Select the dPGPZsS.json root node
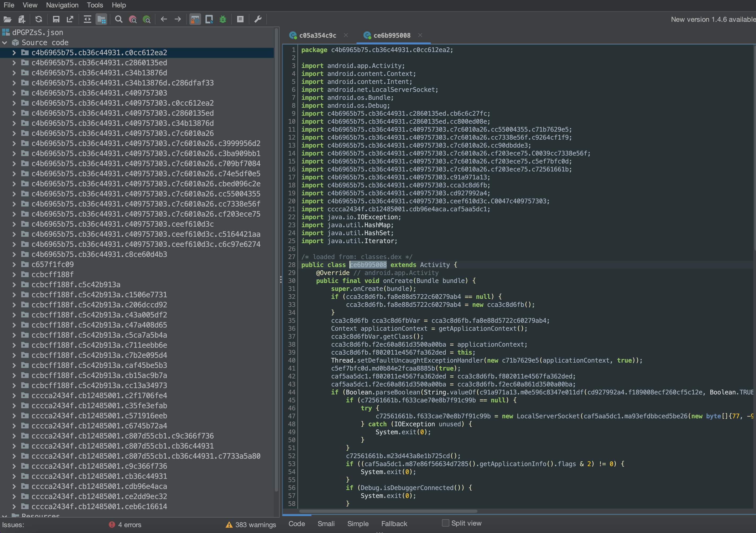This screenshot has width=756, height=533. pos(38,32)
